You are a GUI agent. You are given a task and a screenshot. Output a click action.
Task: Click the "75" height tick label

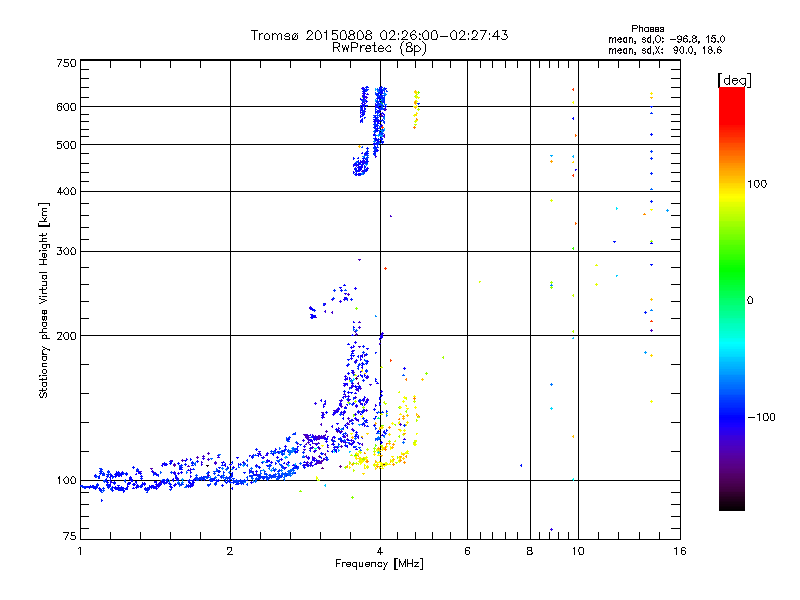pos(70,536)
